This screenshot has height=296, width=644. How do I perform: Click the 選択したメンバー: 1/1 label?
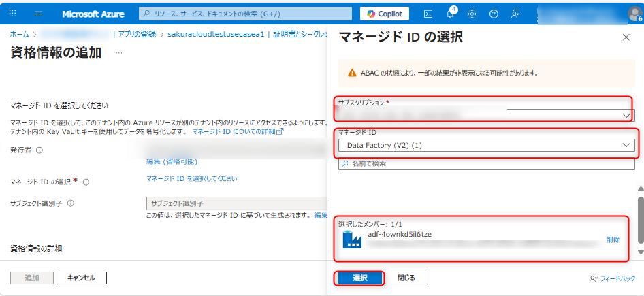(370, 224)
